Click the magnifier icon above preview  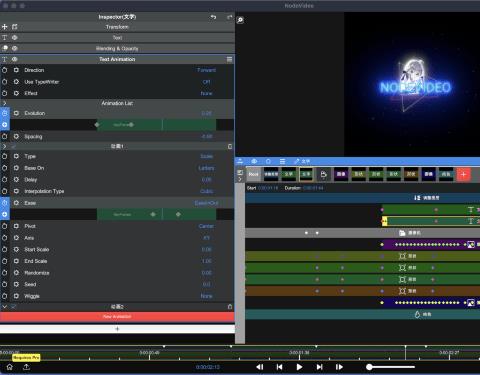click(x=240, y=20)
